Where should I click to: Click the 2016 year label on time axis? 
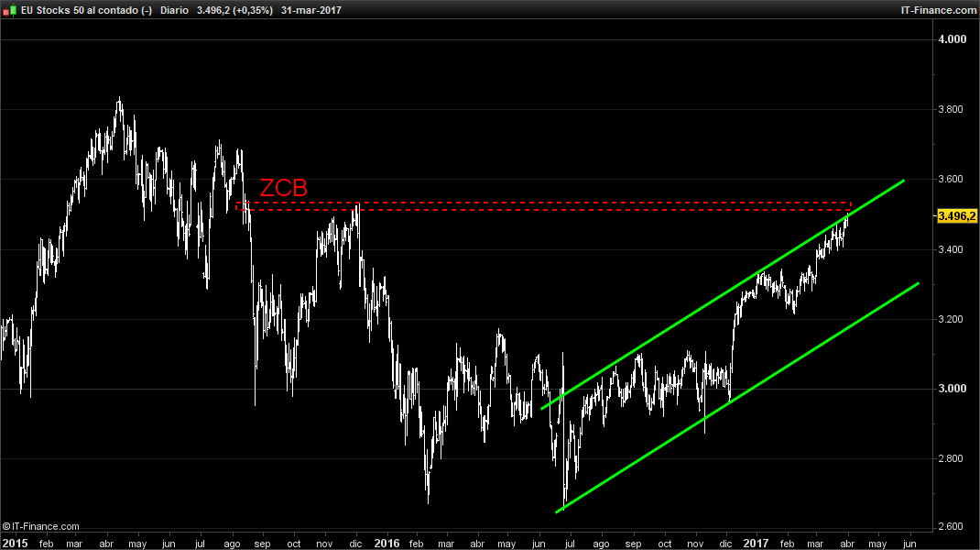pos(387,543)
